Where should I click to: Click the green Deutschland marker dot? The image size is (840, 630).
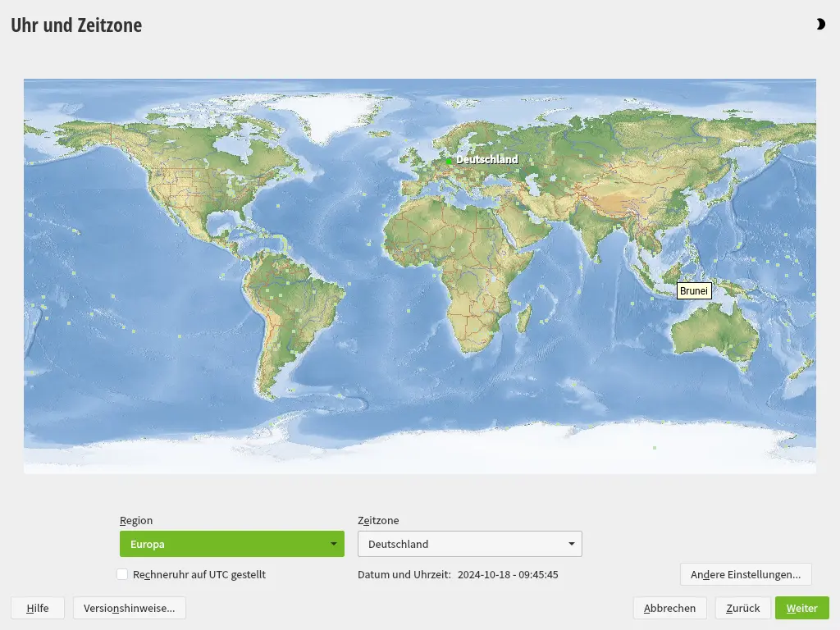449,162
